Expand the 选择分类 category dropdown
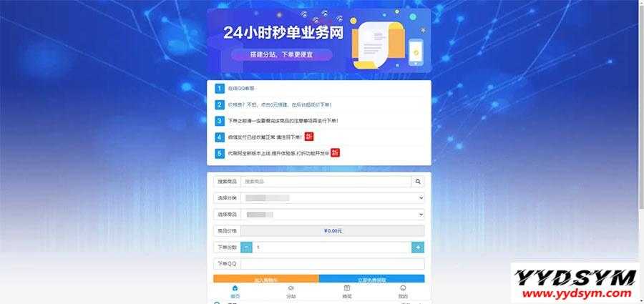 (x=333, y=198)
